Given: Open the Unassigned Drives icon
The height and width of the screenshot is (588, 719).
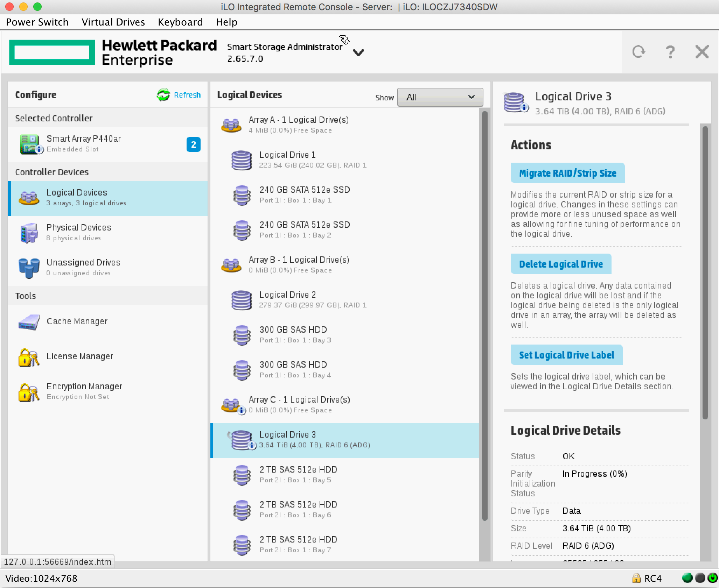Looking at the screenshot, I should point(29,268).
